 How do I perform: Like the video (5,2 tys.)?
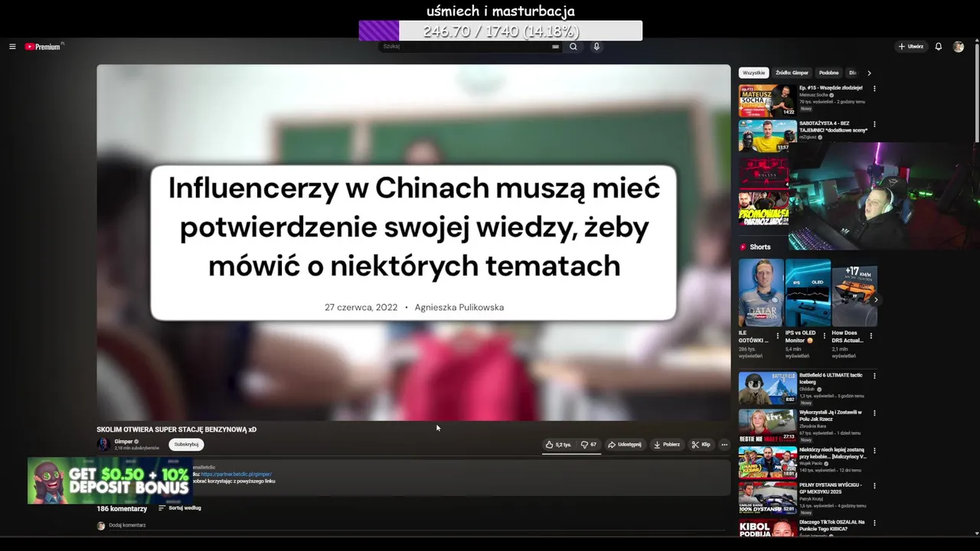tap(558, 445)
